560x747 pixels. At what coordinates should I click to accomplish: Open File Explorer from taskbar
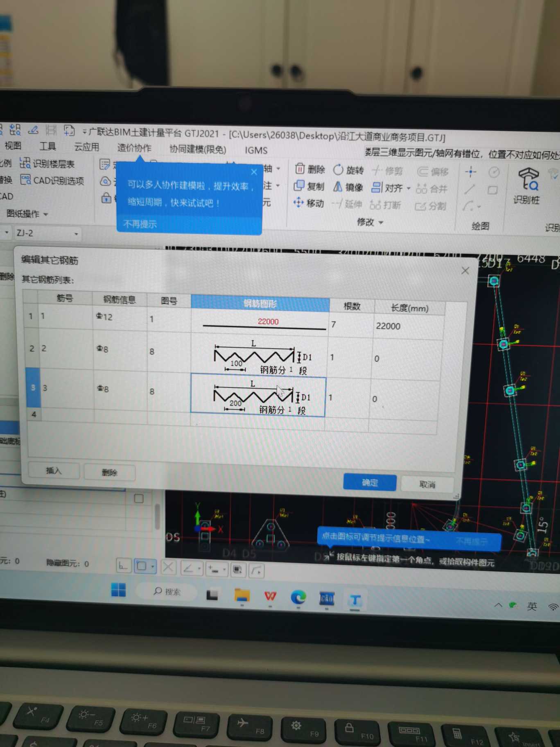(x=242, y=595)
